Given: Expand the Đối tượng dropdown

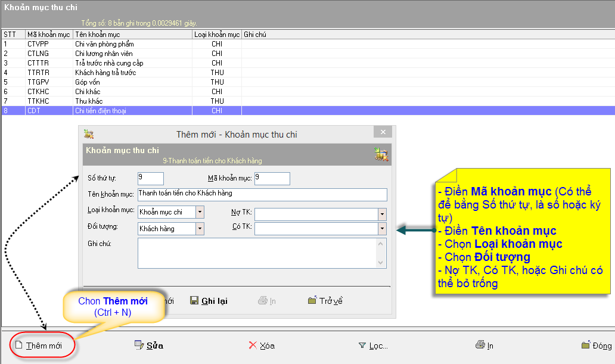Looking at the screenshot, I should [x=200, y=228].
